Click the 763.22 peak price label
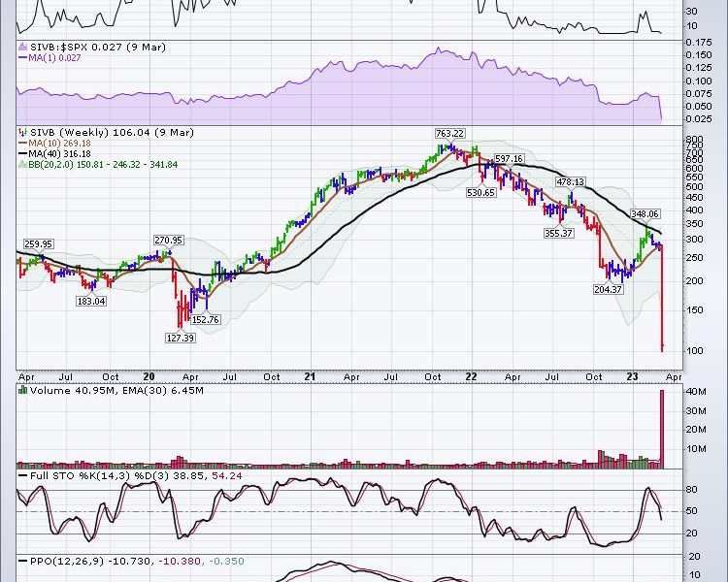Image resolution: width=728 pixels, height=582 pixels. click(449, 133)
